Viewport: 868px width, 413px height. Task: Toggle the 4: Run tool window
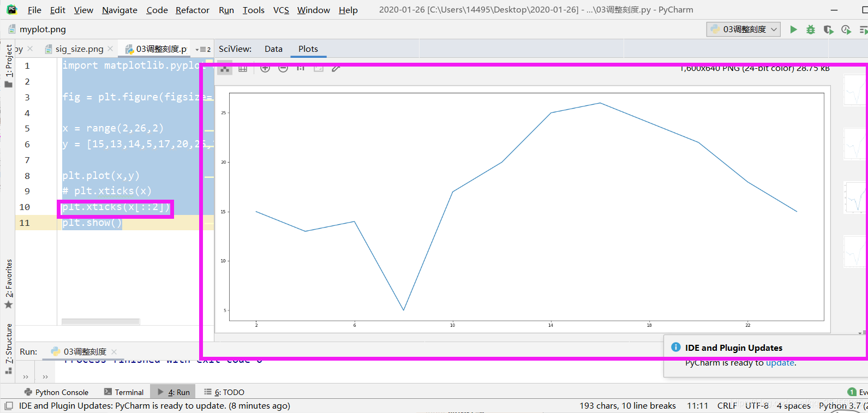[x=173, y=392]
